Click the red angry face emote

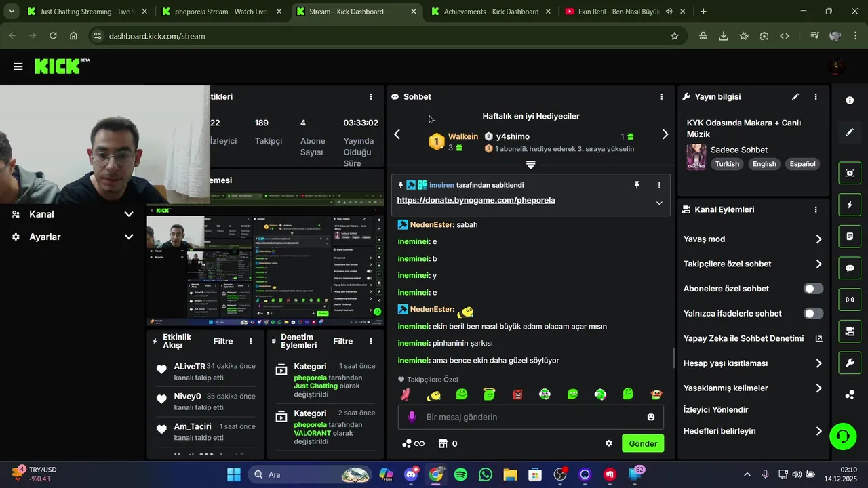[x=517, y=394]
